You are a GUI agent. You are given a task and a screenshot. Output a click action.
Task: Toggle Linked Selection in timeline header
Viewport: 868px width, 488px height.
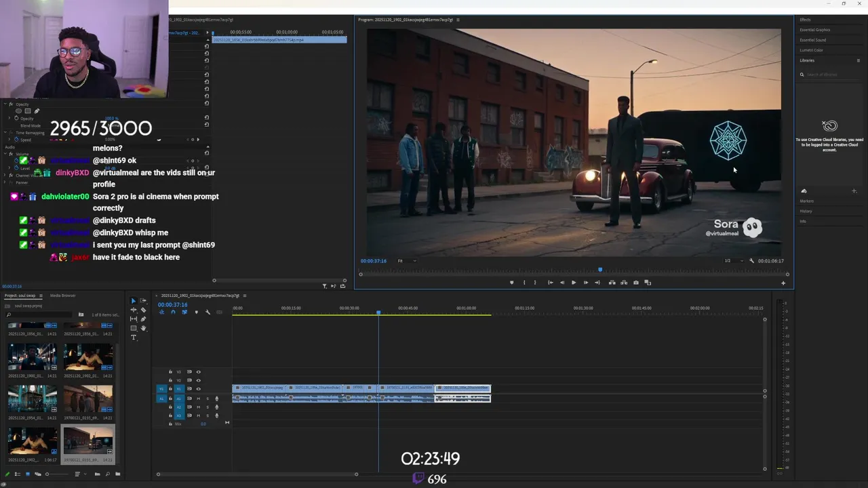click(x=184, y=312)
